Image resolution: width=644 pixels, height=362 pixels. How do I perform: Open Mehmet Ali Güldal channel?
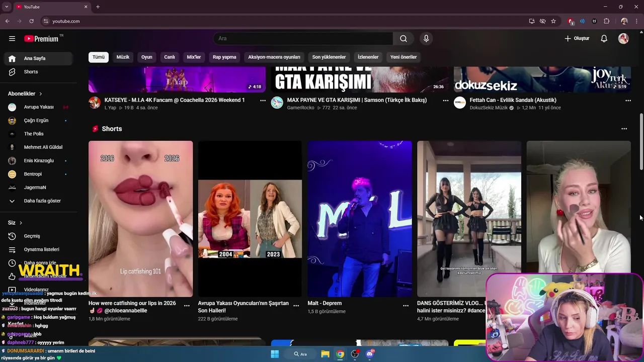pyautogui.click(x=39, y=147)
